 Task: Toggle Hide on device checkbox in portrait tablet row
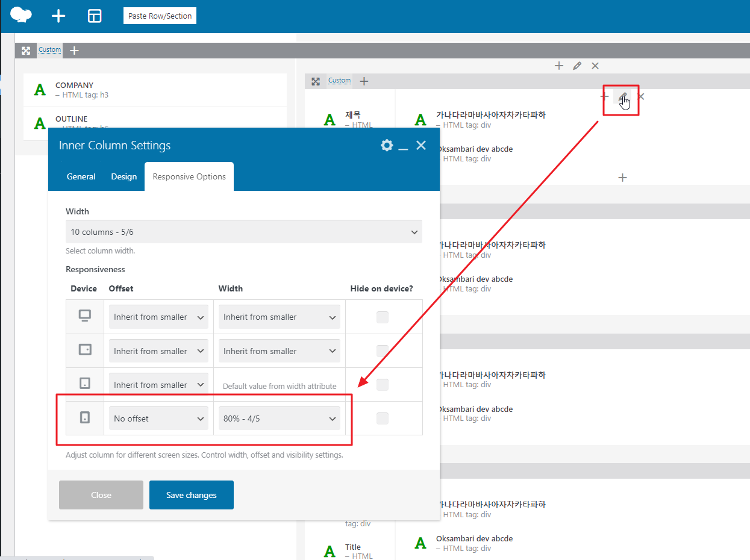tap(383, 384)
